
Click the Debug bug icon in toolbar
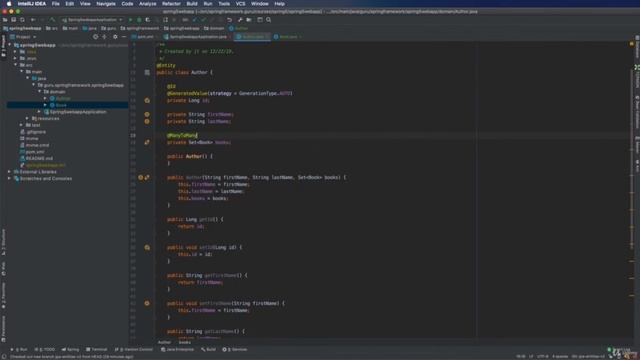(x=139, y=20)
